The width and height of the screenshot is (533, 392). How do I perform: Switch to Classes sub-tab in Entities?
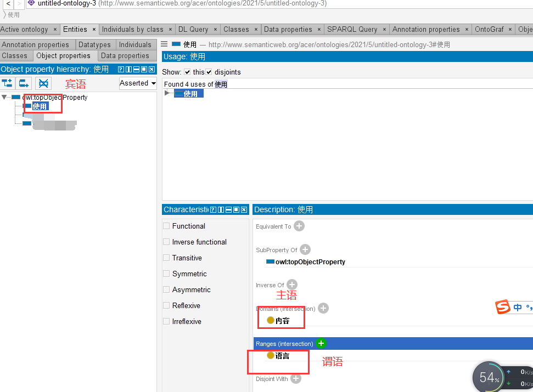(15, 56)
